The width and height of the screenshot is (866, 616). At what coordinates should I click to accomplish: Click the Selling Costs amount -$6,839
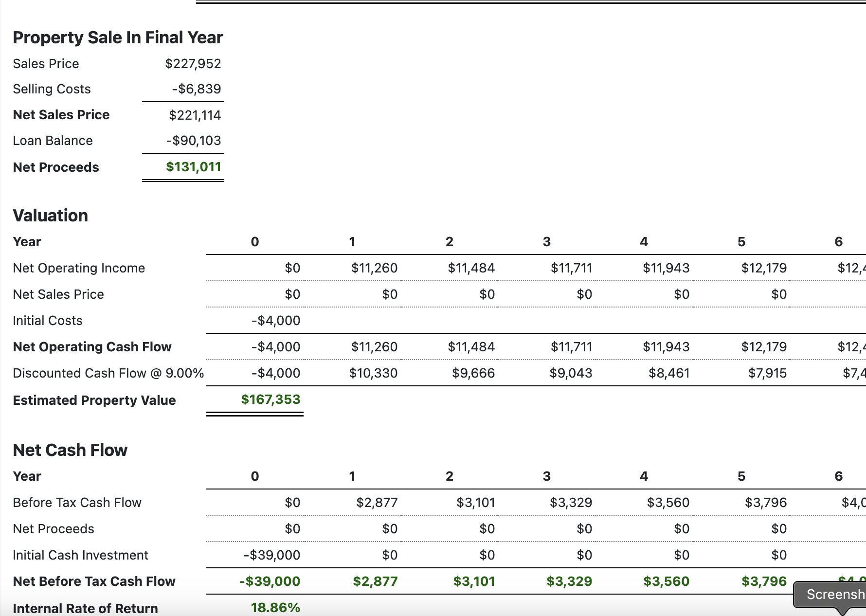coord(196,89)
